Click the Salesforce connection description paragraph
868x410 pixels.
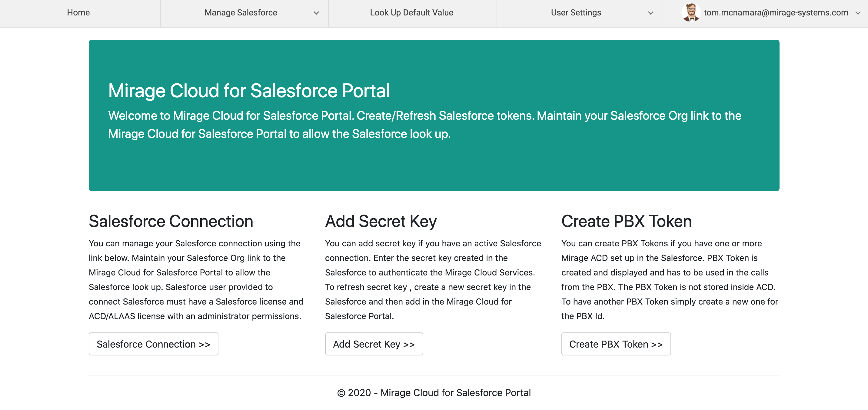[x=196, y=280]
